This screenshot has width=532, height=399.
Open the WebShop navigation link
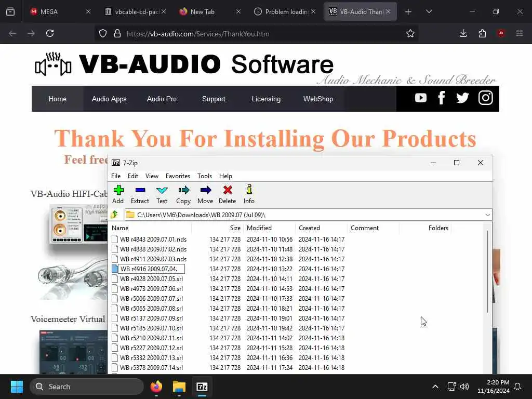[318, 99]
